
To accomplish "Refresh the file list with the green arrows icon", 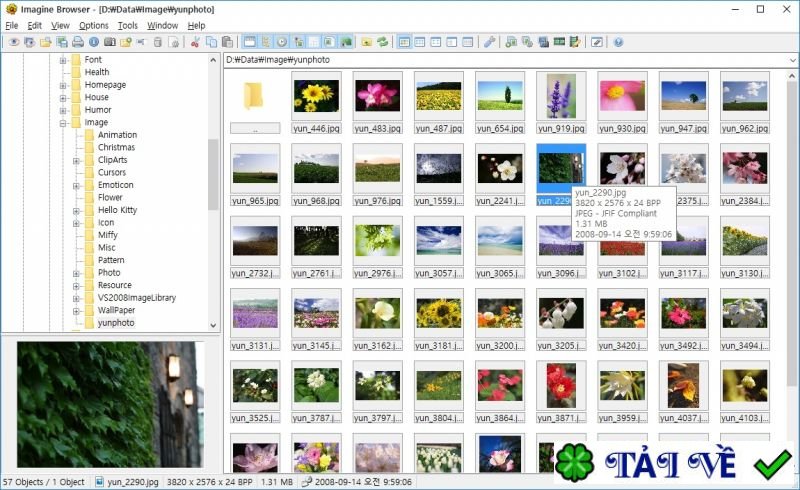I will pos(383,42).
